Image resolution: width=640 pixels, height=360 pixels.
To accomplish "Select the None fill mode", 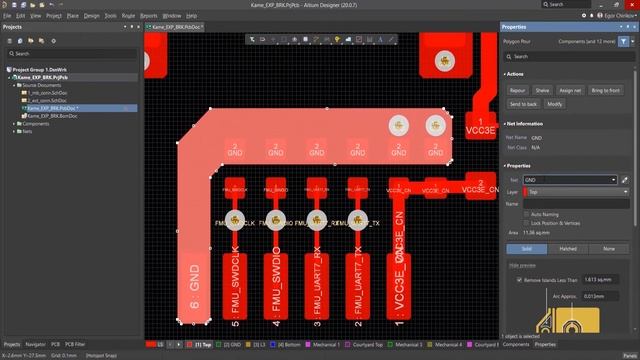I will 609,249.
